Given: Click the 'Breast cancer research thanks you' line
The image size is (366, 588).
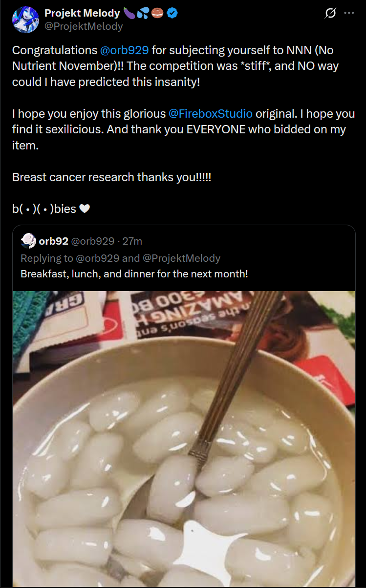Looking at the screenshot, I should [111, 177].
